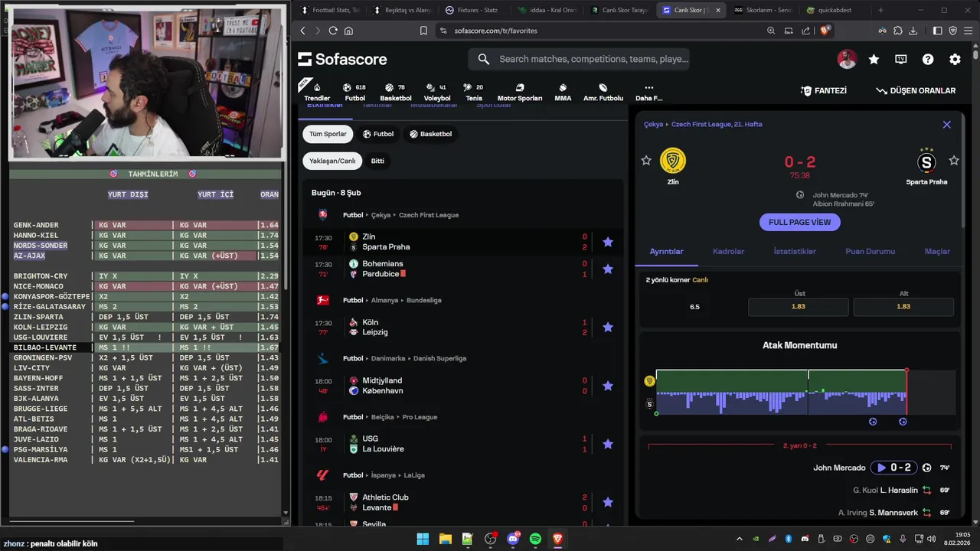Select Tüm Sporlar filter chip
Image resolution: width=980 pixels, height=551 pixels.
(328, 134)
